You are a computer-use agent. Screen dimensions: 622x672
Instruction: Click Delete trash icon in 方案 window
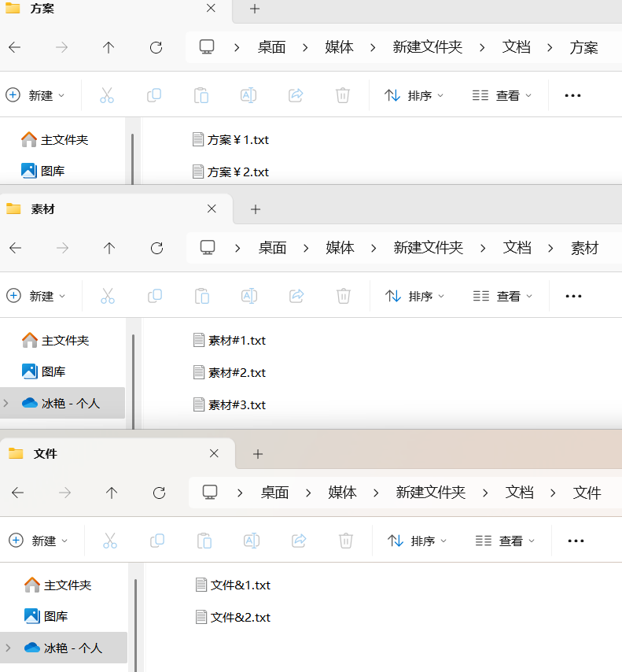tap(343, 95)
